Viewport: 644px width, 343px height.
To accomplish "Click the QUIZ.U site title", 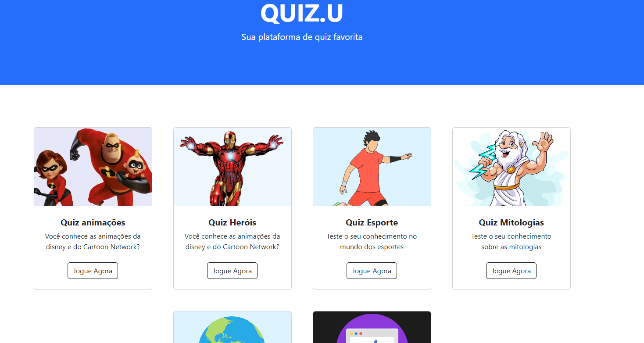I will pyautogui.click(x=302, y=13).
